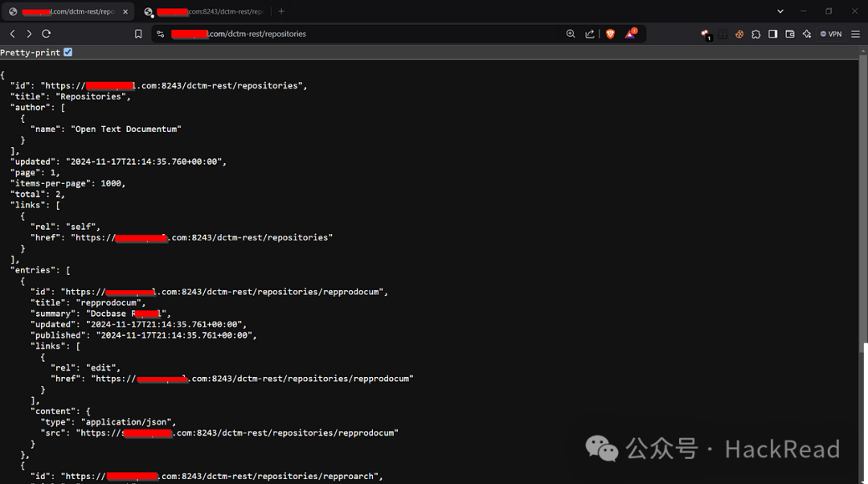Viewport: 868px width, 484px height.
Task: Click the "Repositories" title value
Action: click(93, 96)
